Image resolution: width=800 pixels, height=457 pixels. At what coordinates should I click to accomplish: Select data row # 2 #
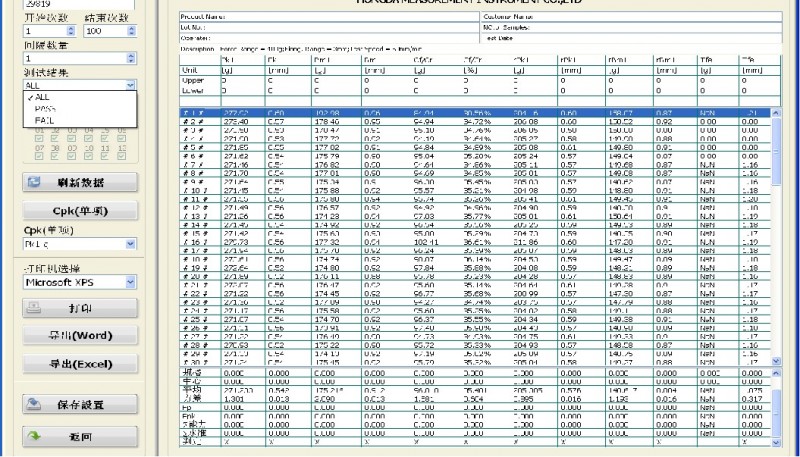476,121
